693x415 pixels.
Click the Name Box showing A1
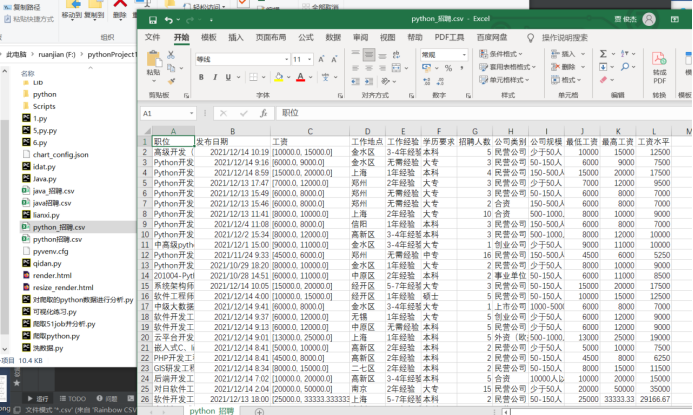click(168, 114)
